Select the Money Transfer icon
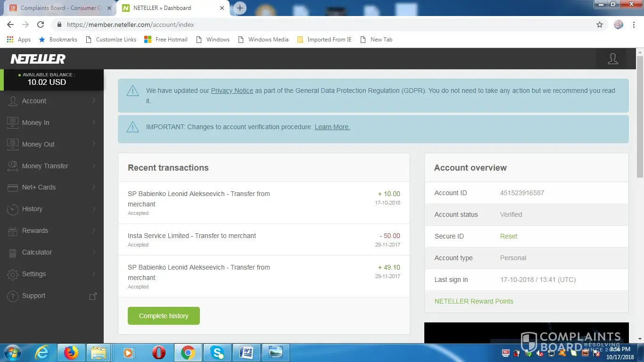Viewport: 644px width, 362px height. point(13,166)
